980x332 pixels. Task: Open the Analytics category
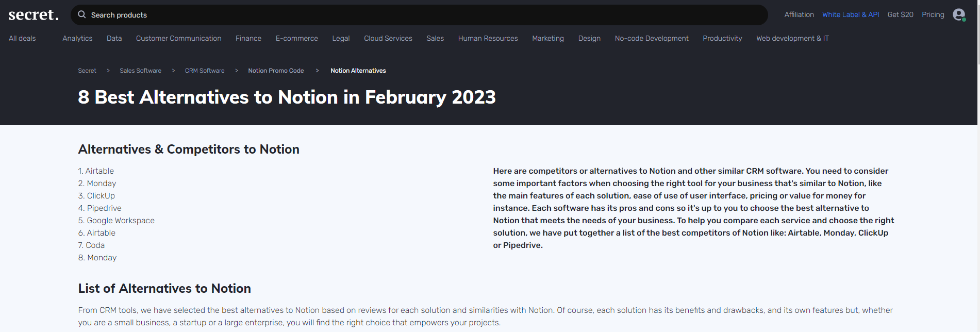(77, 38)
